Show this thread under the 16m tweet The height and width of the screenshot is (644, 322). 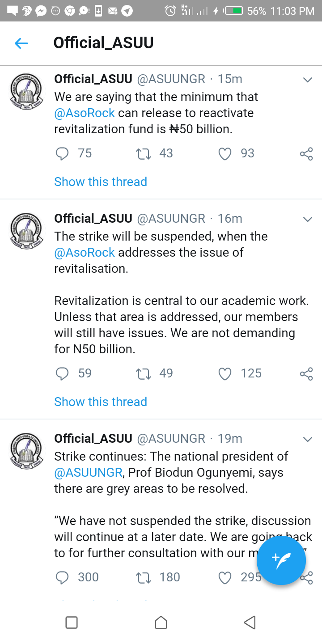coord(101,402)
